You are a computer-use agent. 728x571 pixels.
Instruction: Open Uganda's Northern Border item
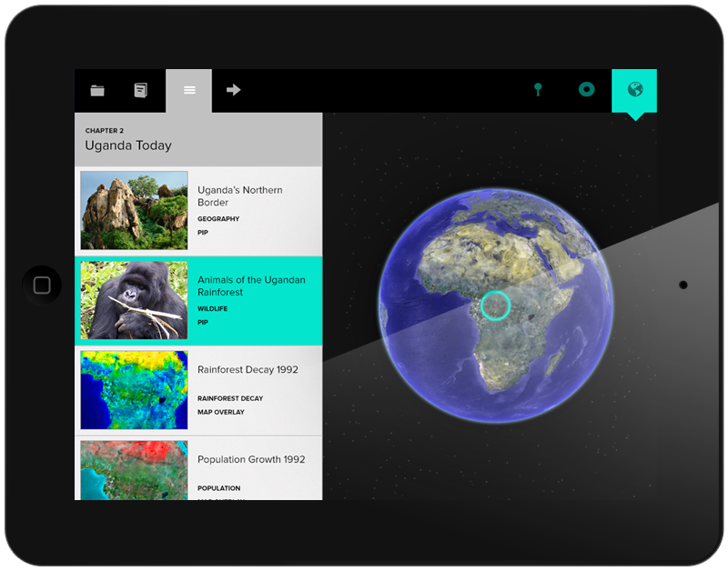point(240,196)
